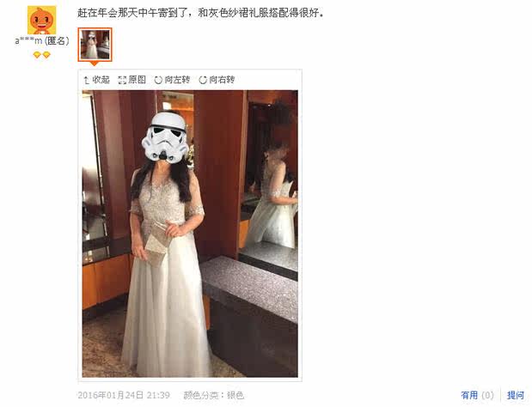Click the 提问 link
Screen dimensions: 532x407
[x=516, y=395]
